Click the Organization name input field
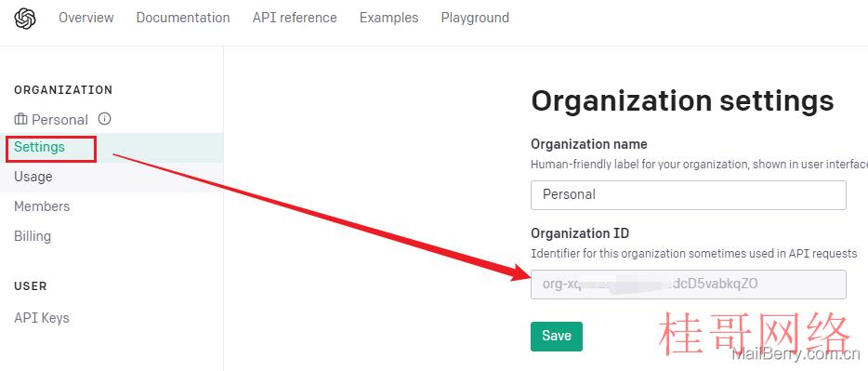The width and height of the screenshot is (868, 371). [x=688, y=195]
